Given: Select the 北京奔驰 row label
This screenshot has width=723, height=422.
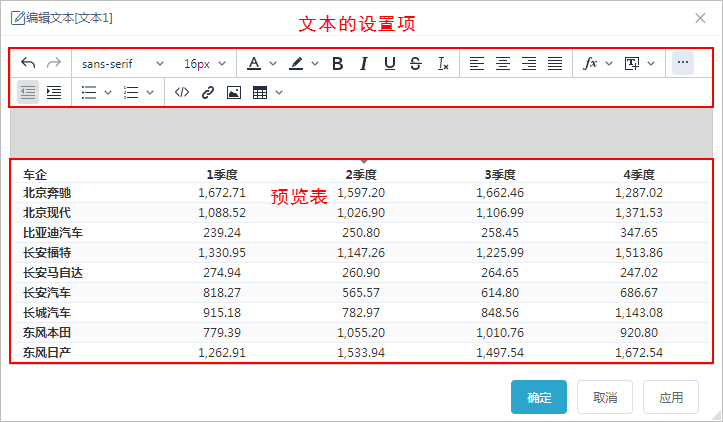Looking at the screenshot, I should pos(47,193).
